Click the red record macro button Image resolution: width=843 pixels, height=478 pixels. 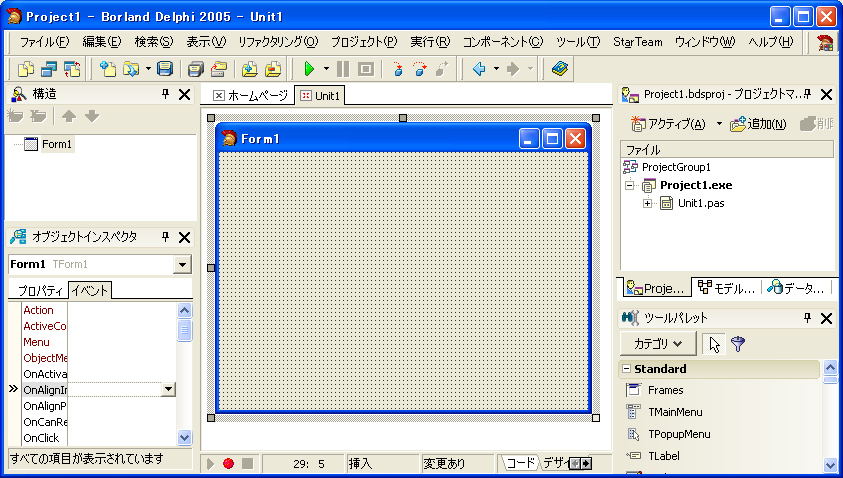(228, 463)
